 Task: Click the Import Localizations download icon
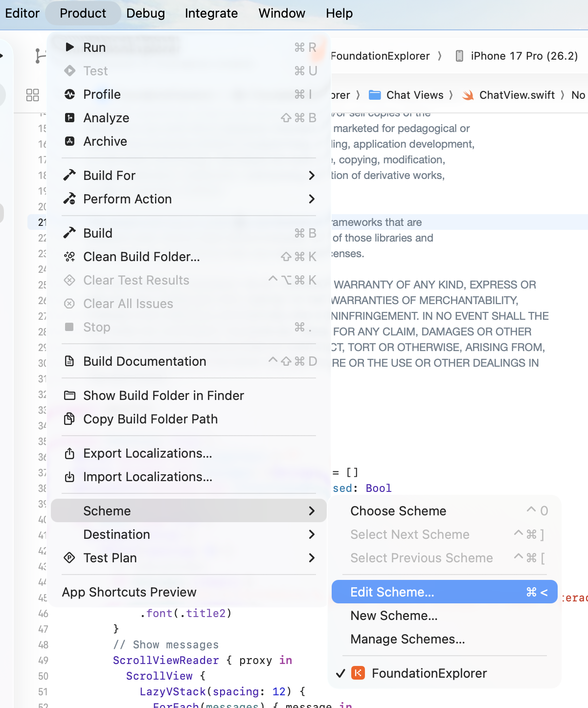point(69,477)
